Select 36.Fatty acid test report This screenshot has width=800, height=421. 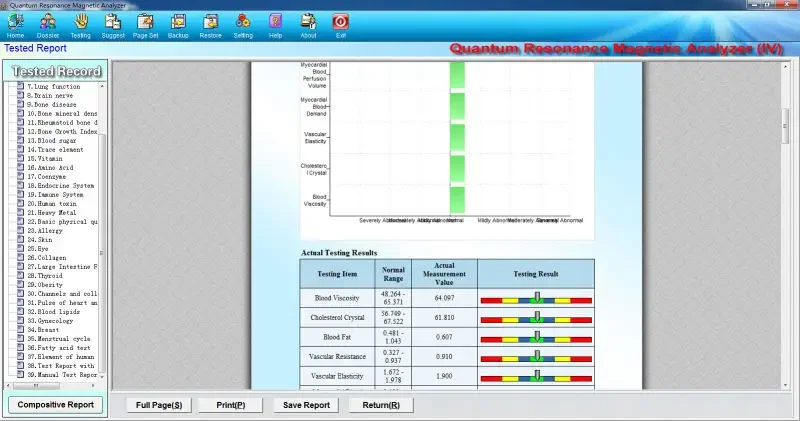click(x=59, y=348)
